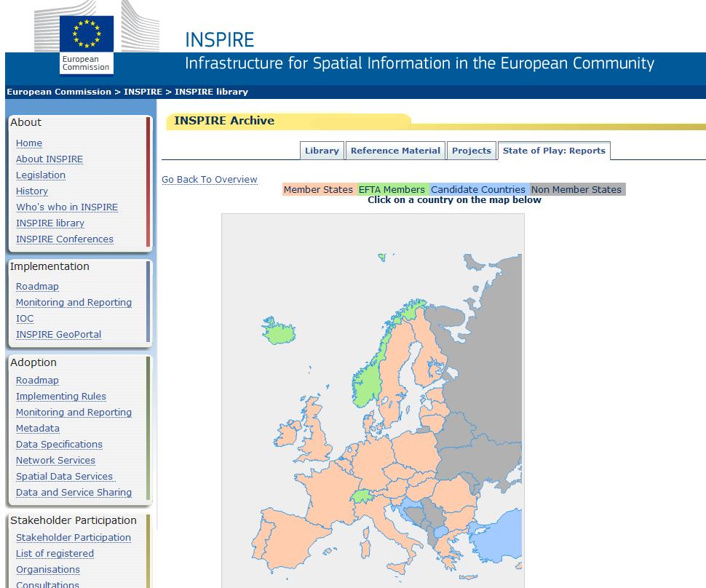The width and height of the screenshot is (706, 588).
Task: Open Data and Service Sharing link
Action: [74, 493]
